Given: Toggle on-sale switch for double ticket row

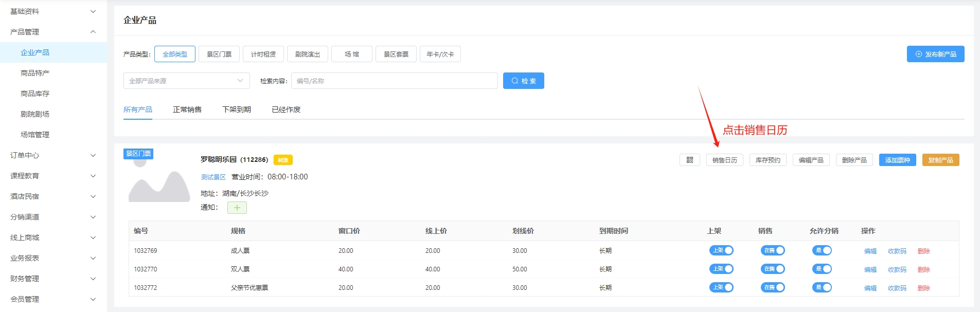Looking at the screenshot, I should 773,269.
